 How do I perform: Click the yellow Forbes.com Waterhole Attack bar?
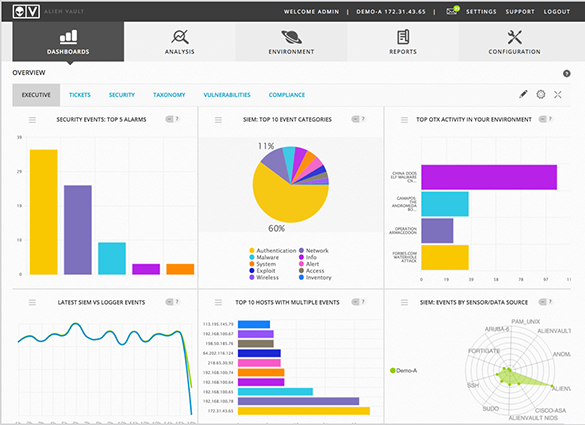[x=445, y=257]
